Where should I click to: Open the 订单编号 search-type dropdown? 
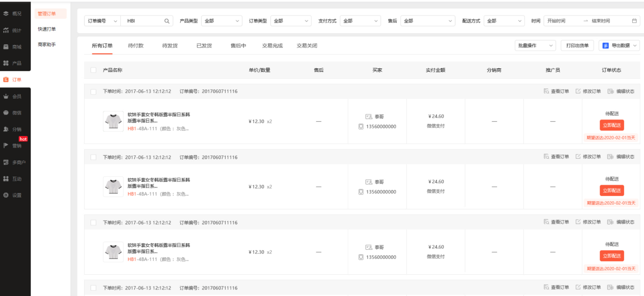click(x=102, y=21)
